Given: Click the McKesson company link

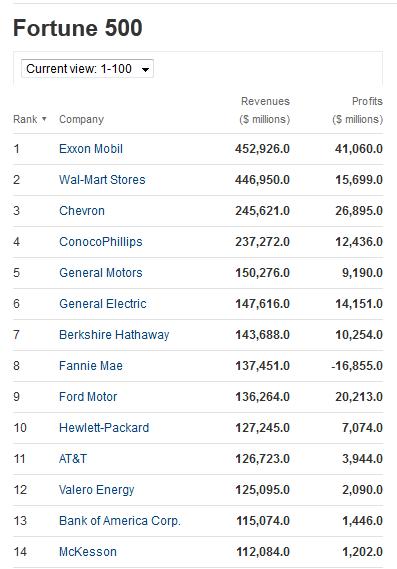Looking at the screenshot, I should click(x=88, y=552).
